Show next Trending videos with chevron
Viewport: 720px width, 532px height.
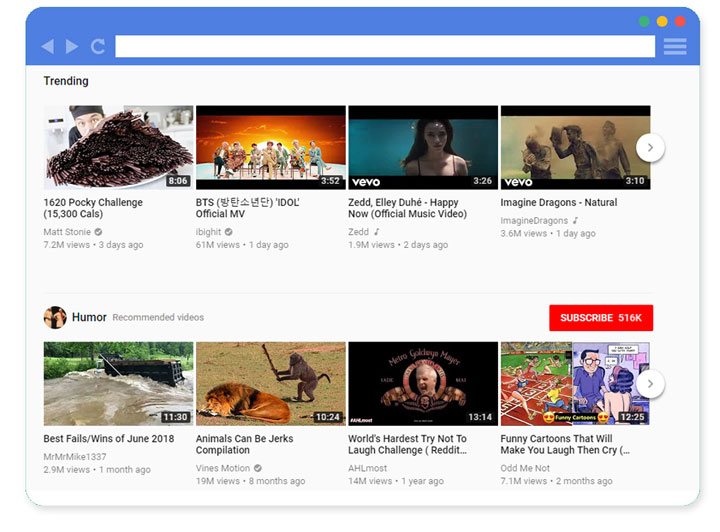[650, 148]
